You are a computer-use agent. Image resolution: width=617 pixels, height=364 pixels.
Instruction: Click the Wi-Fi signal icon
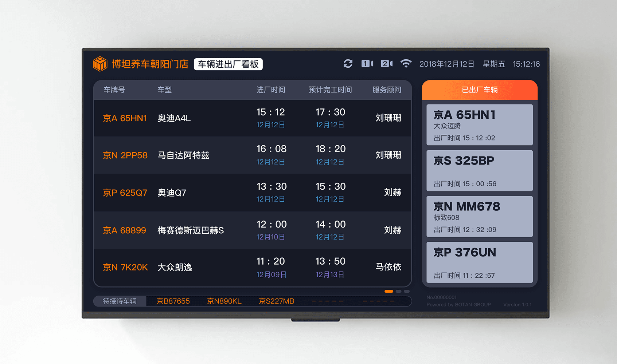406,64
